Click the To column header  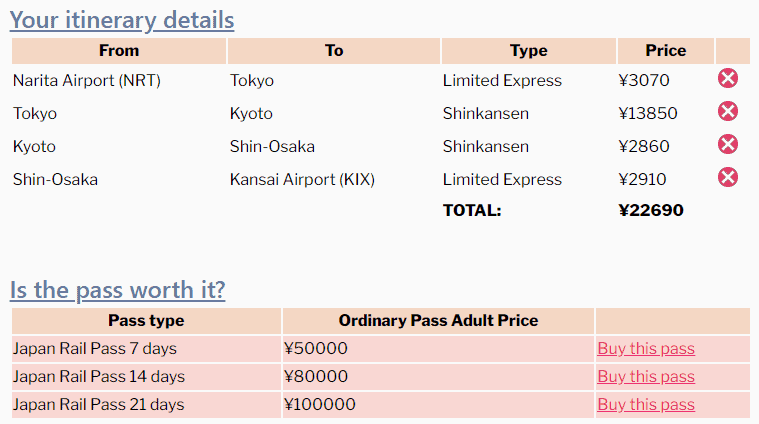point(334,51)
